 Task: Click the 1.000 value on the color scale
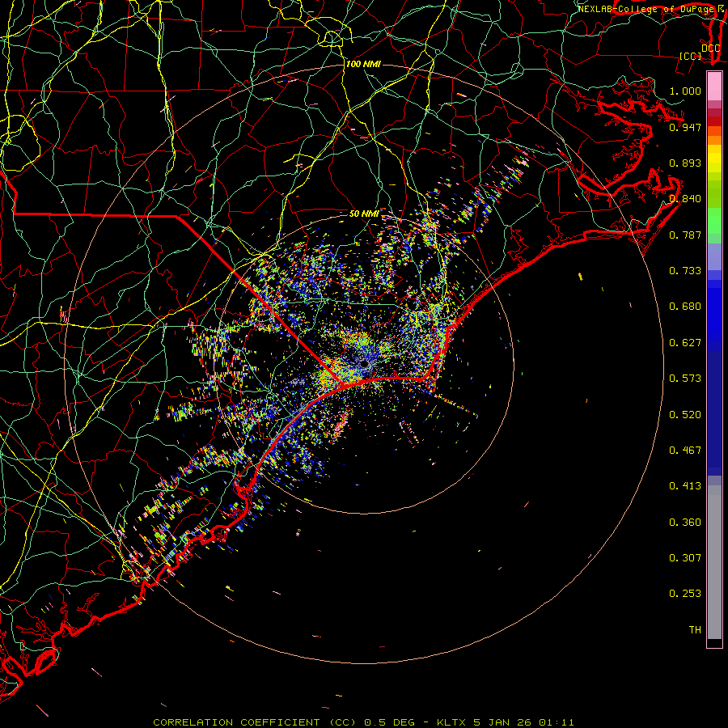pos(685,91)
